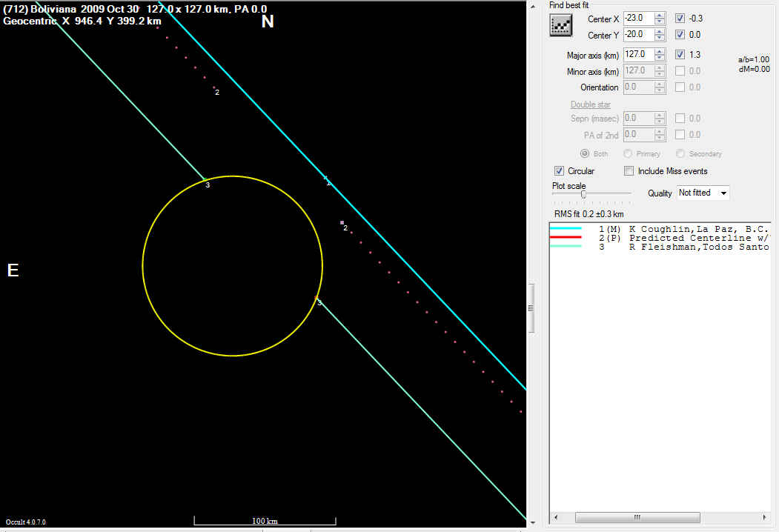
Task: Click inside the Major axis (km) field
Action: (x=637, y=55)
